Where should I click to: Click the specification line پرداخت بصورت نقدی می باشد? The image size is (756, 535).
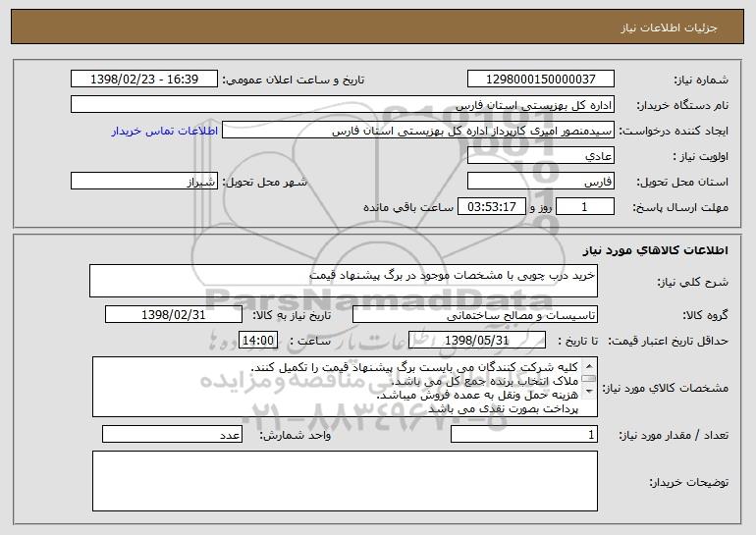pyautogui.click(x=503, y=408)
